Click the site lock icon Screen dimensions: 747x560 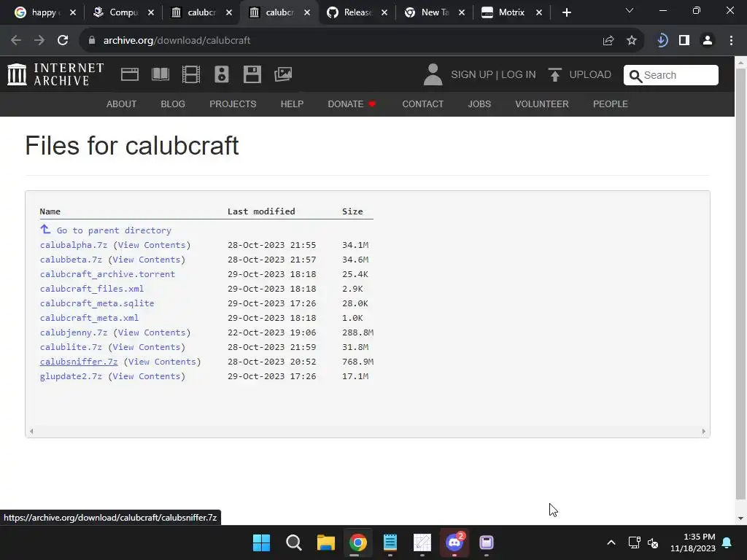[91, 41]
